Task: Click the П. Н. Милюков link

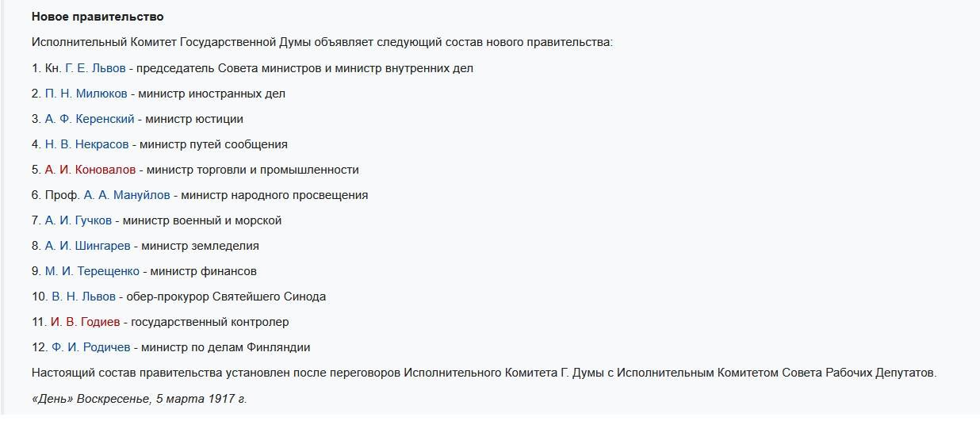Action: (x=86, y=94)
